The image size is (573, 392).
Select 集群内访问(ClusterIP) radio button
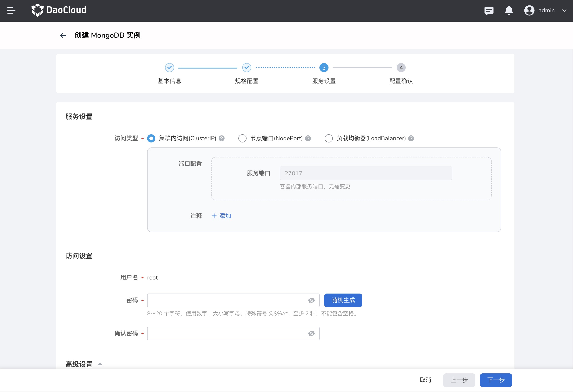click(151, 138)
